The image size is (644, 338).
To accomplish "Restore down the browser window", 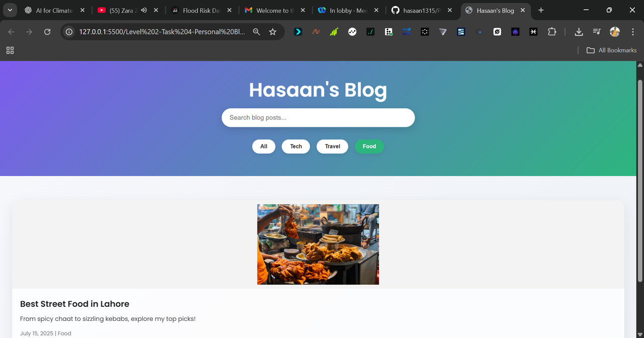I will click(x=609, y=10).
